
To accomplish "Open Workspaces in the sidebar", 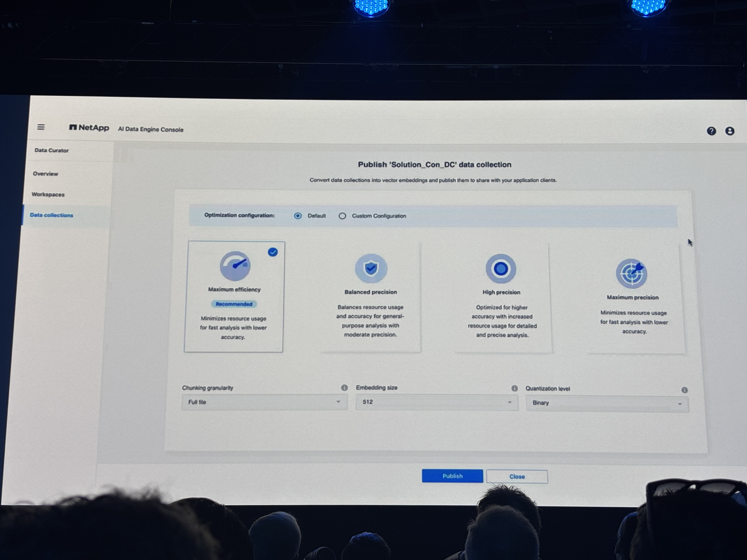I will [48, 194].
